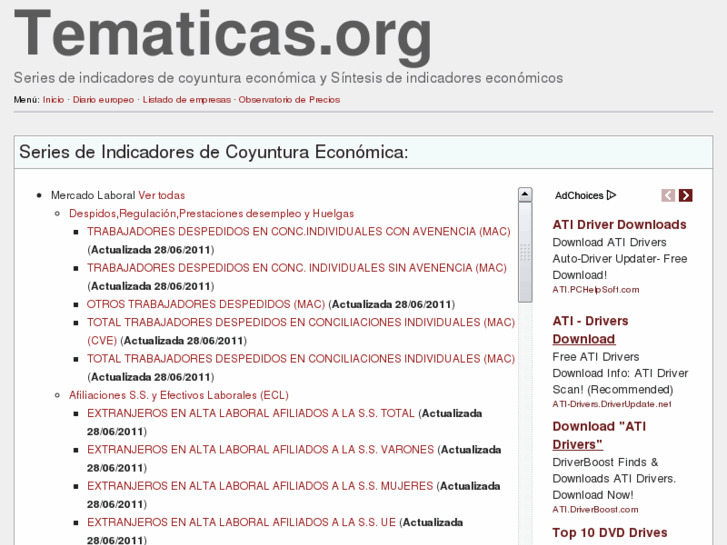
Task: Click the ATI.DriverBoost.com ad URL
Action: (x=595, y=509)
